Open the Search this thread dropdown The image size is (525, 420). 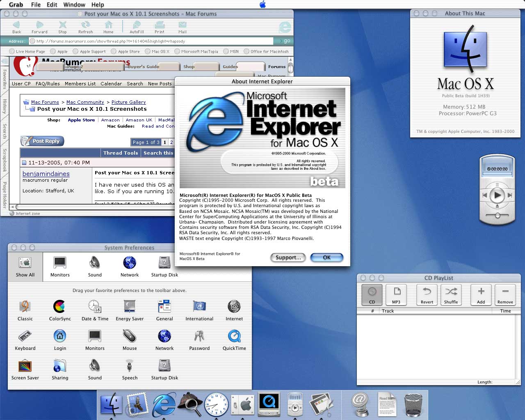point(158,153)
